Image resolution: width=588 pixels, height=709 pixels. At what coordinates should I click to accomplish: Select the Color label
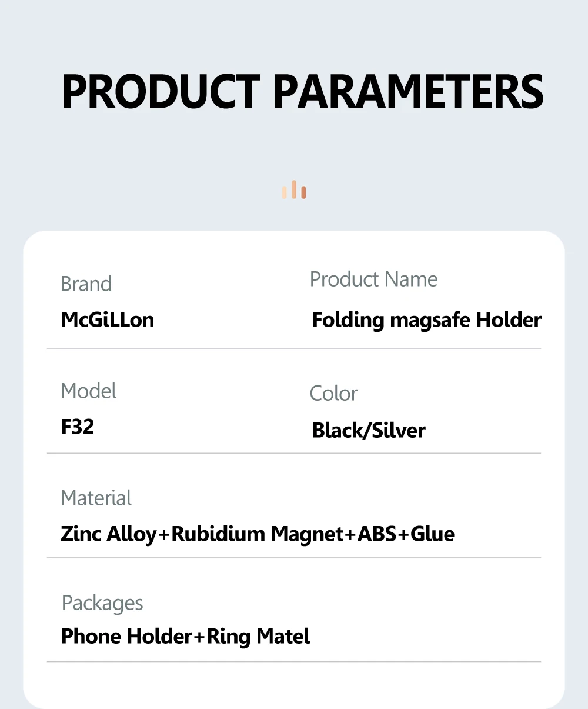click(333, 394)
